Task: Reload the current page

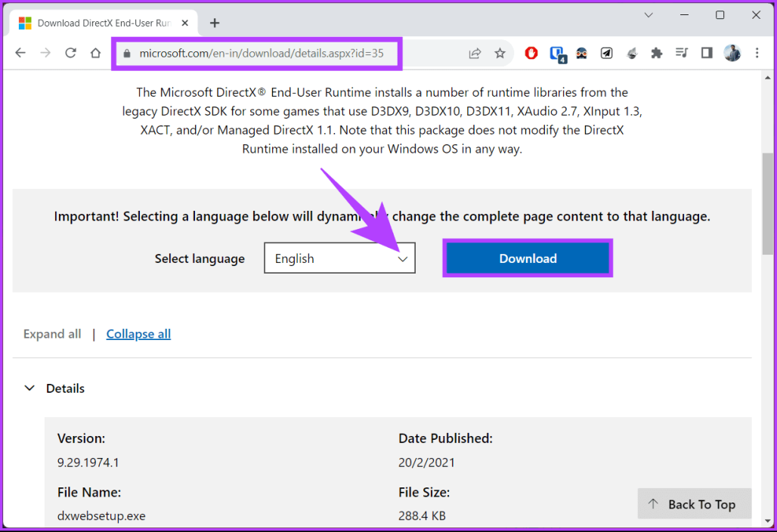Action: tap(70, 53)
